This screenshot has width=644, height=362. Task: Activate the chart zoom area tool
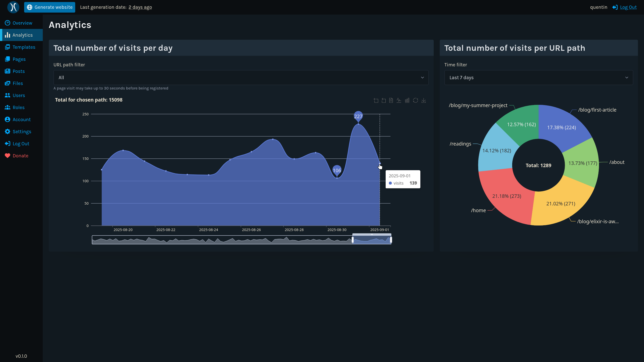click(x=376, y=101)
